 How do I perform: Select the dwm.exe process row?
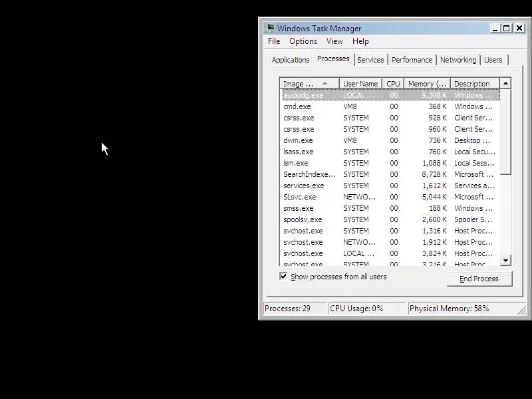[391, 140]
